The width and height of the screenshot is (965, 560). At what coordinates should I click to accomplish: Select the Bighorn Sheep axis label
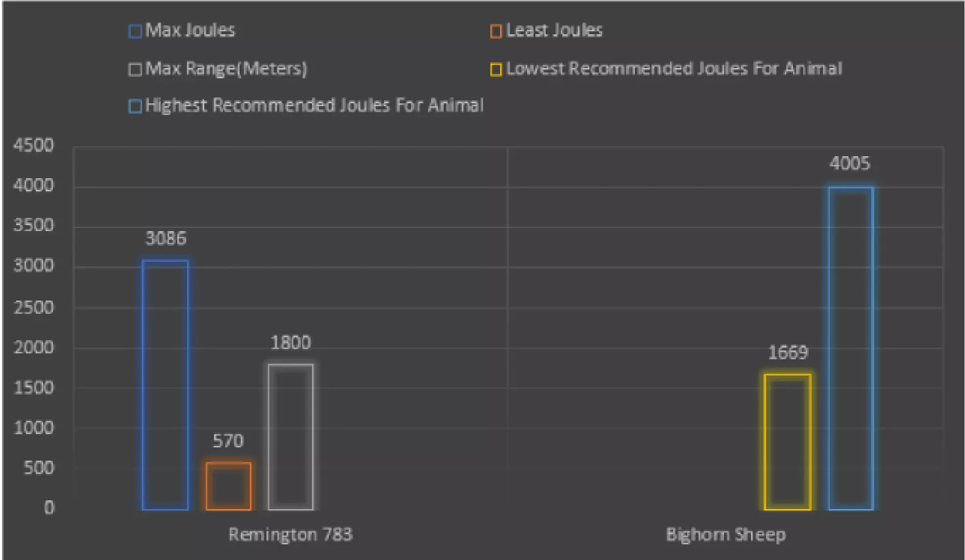(x=726, y=534)
